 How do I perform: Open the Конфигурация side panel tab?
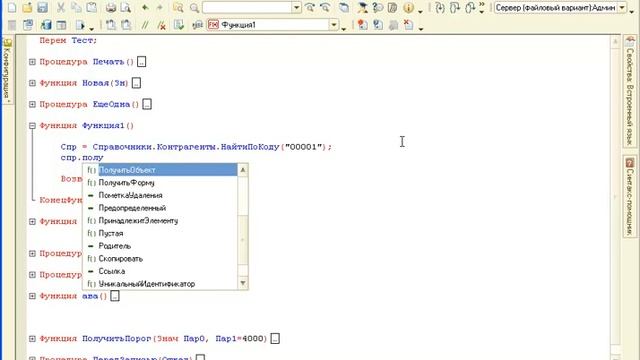pyautogui.click(x=7, y=70)
